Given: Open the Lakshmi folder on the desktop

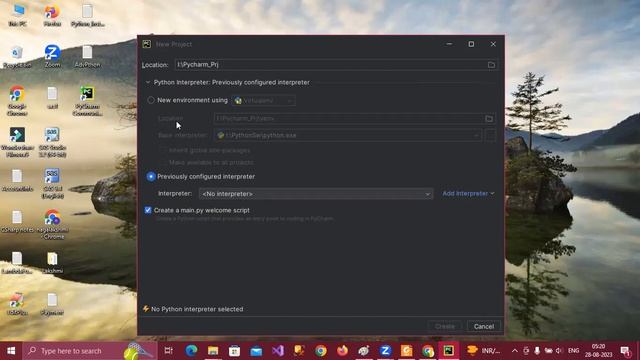Looking at the screenshot, I should pos(52,262).
